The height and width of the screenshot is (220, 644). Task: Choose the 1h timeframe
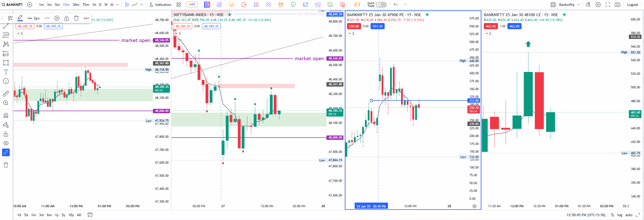[x=94, y=5]
